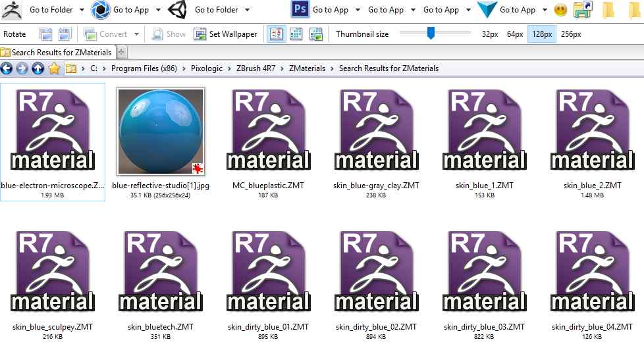Image resolution: width=644 pixels, height=352 pixels.
Task: Click the Thumbnail size slider handle
Action: (x=431, y=33)
